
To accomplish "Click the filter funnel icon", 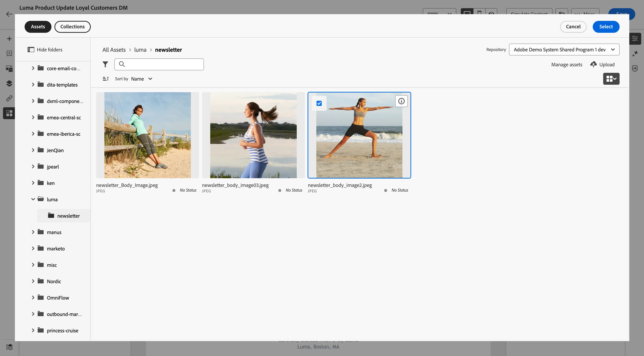I will [105, 64].
